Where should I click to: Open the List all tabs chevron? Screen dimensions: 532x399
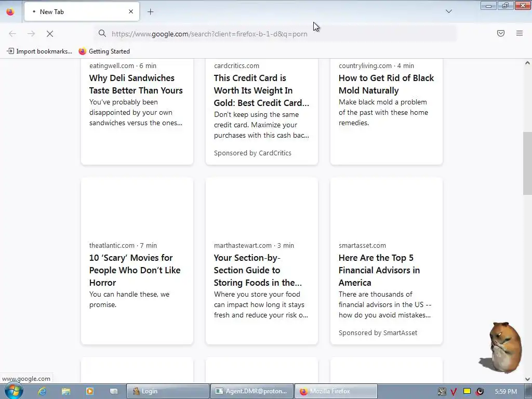click(448, 11)
